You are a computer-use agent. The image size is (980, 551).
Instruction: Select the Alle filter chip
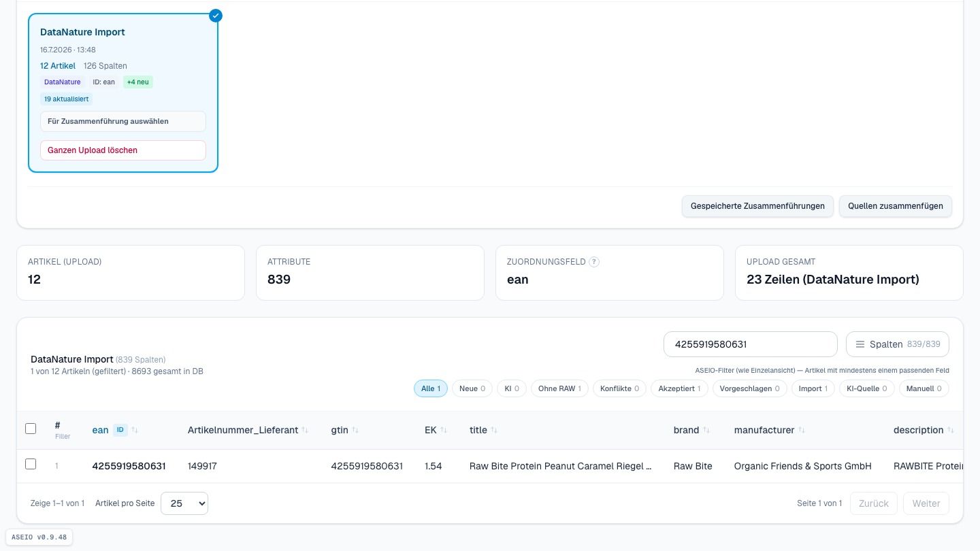click(x=431, y=388)
